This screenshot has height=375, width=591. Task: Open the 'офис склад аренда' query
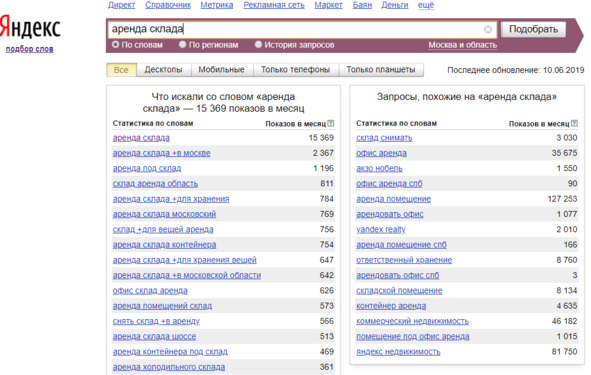(150, 291)
